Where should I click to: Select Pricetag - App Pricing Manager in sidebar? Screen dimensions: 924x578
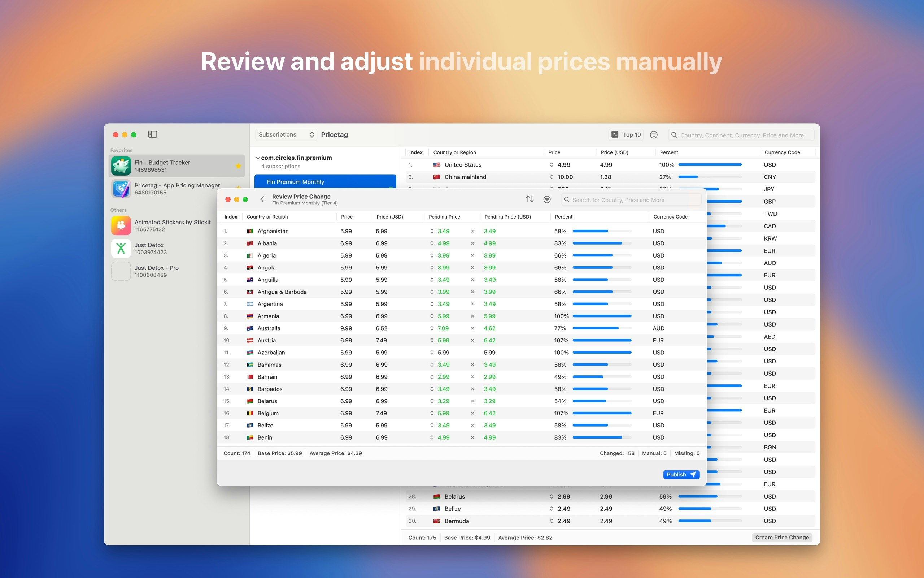pos(177,189)
